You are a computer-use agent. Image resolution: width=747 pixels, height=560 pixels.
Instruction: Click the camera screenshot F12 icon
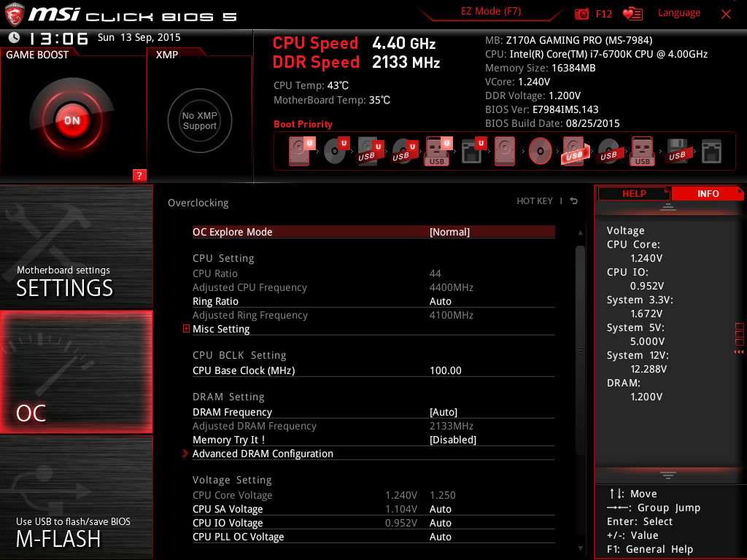coord(581,14)
